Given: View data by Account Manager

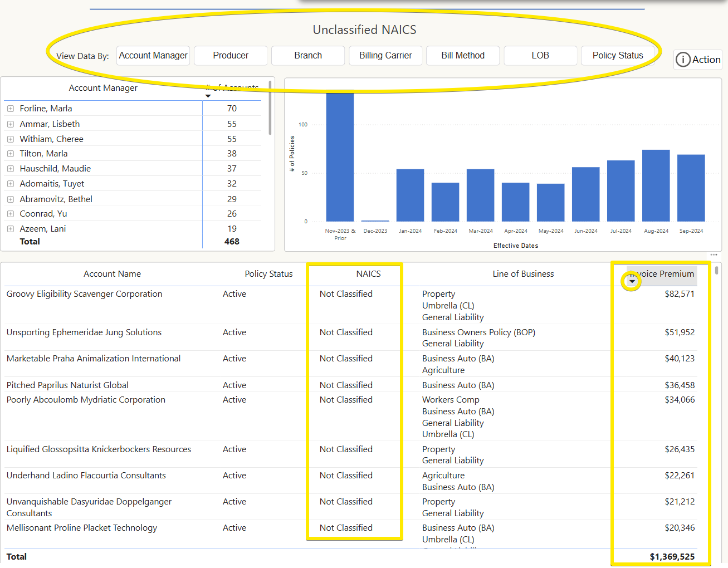Looking at the screenshot, I should point(153,56).
